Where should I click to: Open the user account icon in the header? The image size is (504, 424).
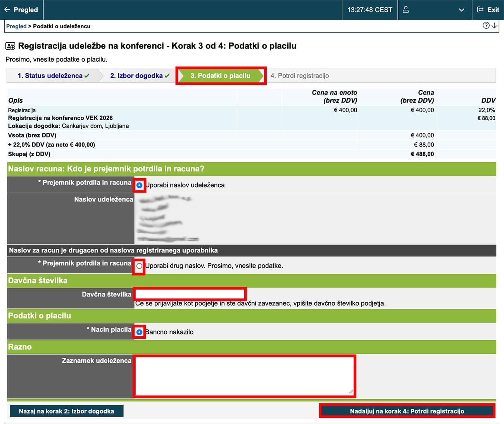(406, 10)
